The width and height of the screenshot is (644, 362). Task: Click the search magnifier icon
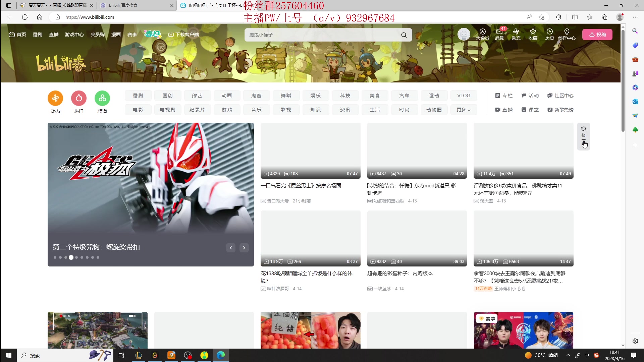404,35
